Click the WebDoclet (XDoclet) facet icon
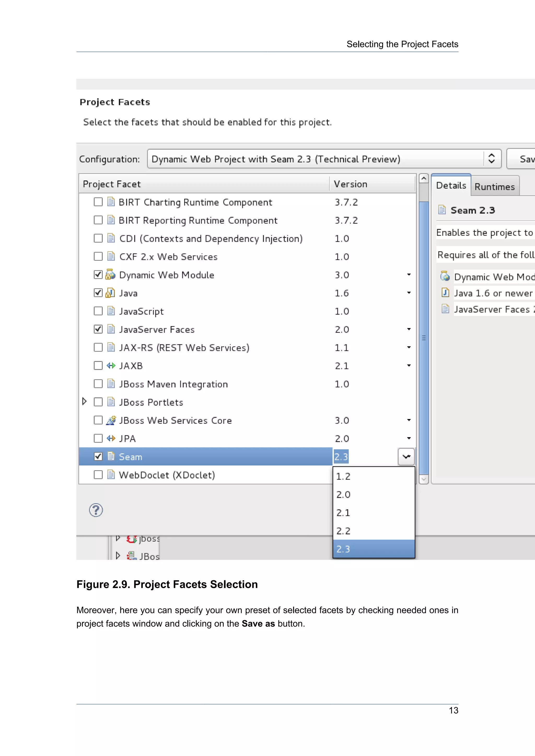This screenshot has height=756, width=535. [x=111, y=475]
